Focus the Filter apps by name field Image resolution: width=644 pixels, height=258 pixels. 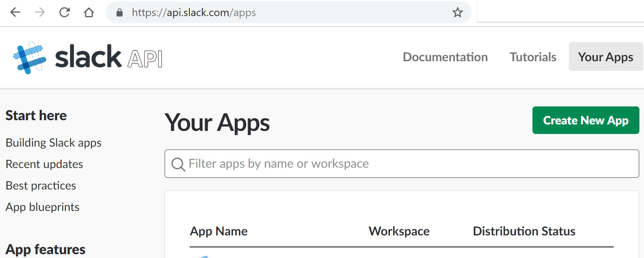coord(406,164)
